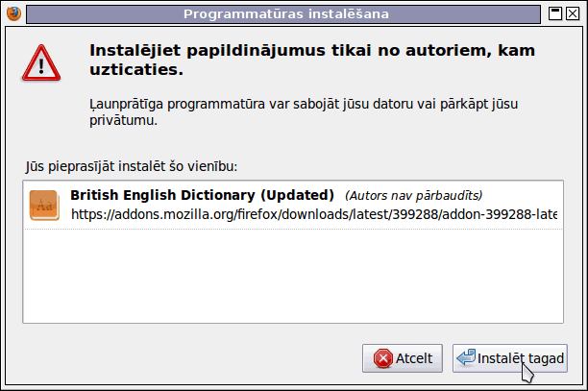Screen dimensions: 588x391
Task: Click the orange dictionary book icon
Action: click(44, 206)
